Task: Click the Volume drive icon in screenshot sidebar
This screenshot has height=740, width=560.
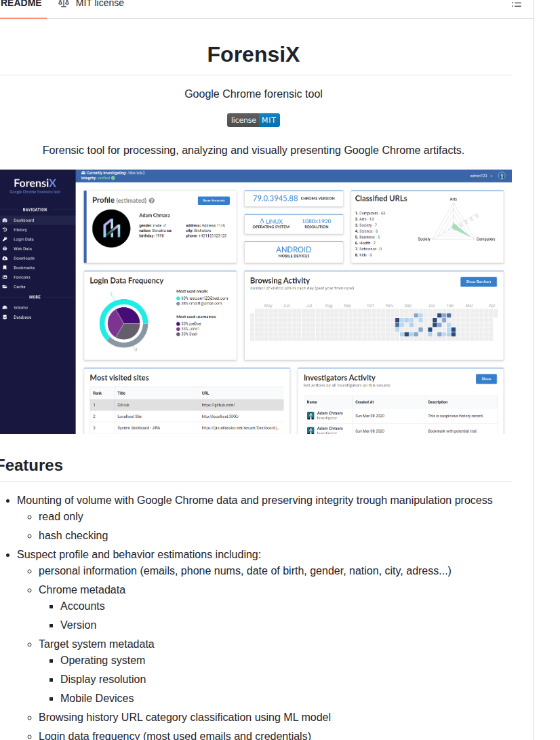Action: point(5,307)
